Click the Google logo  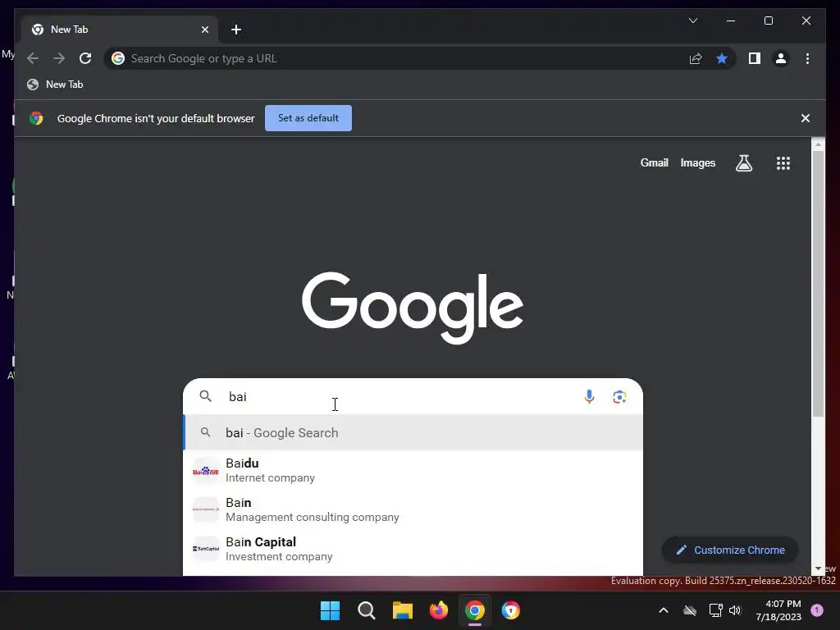pos(413,307)
